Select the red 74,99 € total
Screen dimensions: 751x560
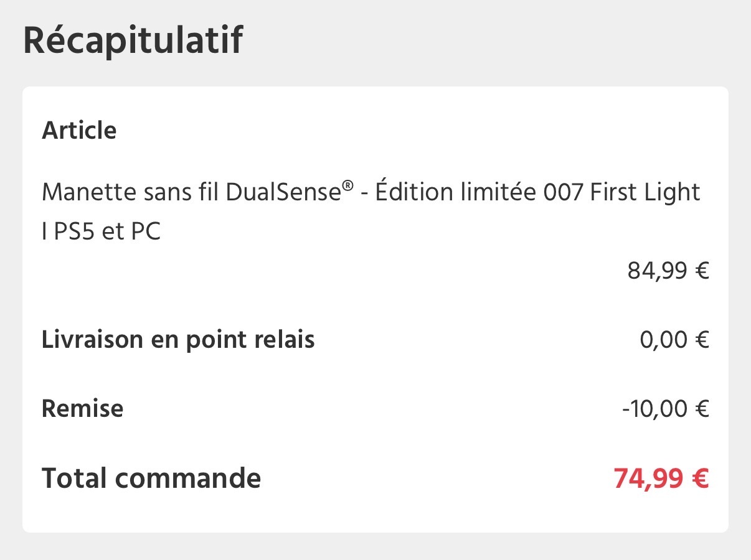click(x=661, y=478)
